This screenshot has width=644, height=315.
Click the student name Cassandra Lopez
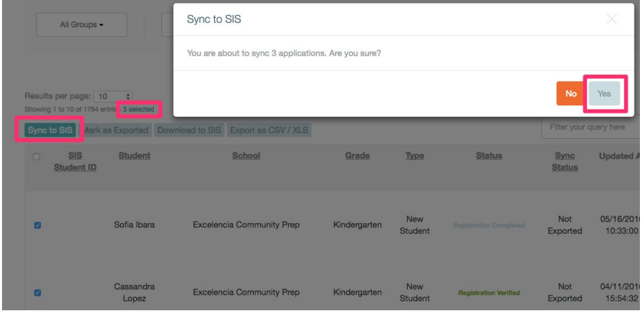(x=134, y=293)
